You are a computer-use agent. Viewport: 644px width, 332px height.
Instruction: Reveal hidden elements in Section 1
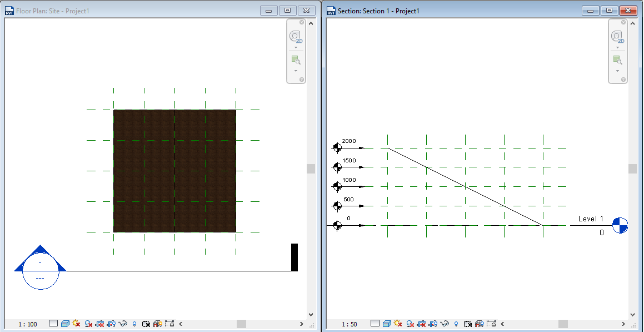(455, 323)
